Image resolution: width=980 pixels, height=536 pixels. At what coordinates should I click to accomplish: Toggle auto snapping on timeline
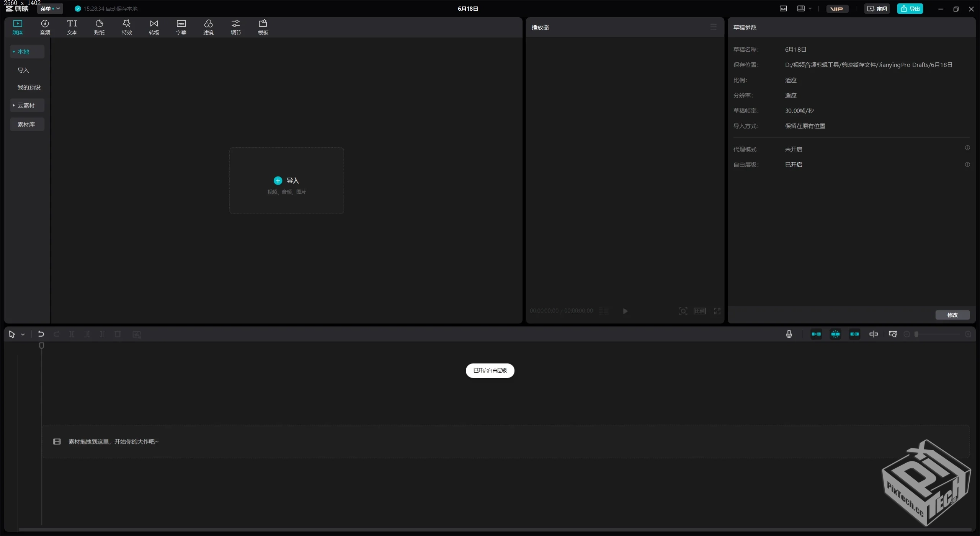click(x=835, y=334)
